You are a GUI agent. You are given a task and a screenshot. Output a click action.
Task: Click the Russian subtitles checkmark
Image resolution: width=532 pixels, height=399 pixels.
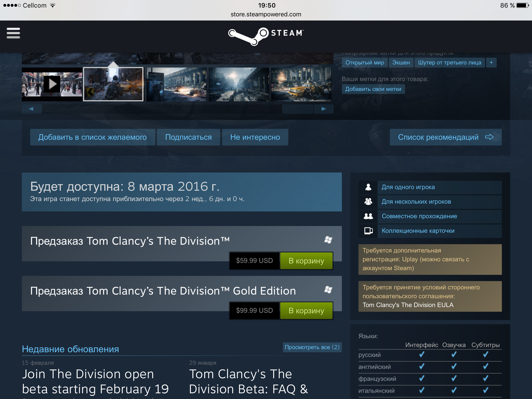486,355
